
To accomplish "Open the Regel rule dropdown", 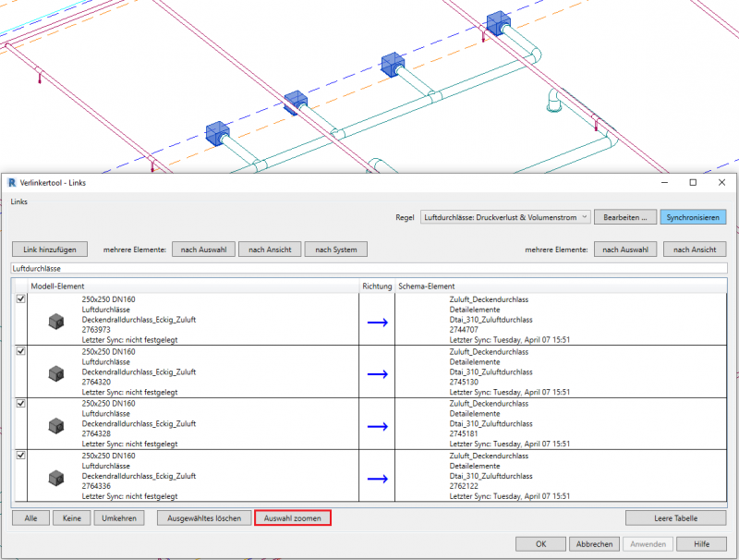I will (503, 217).
